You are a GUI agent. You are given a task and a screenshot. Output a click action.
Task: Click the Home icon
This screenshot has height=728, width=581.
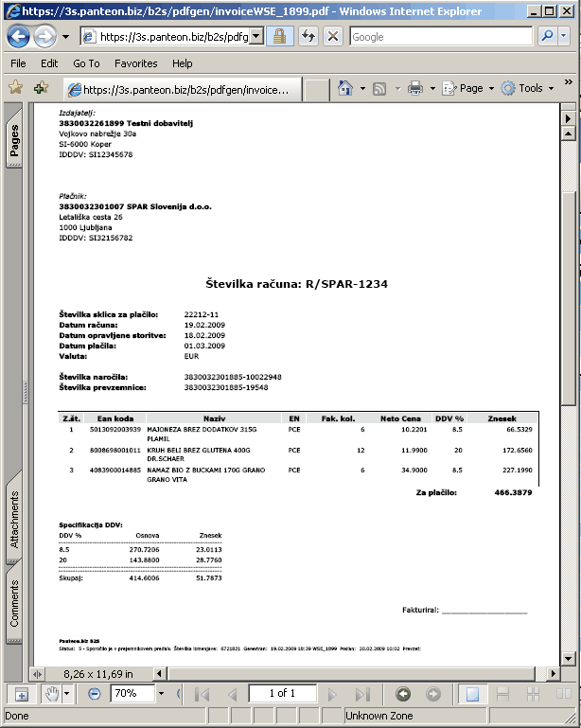click(344, 88)
